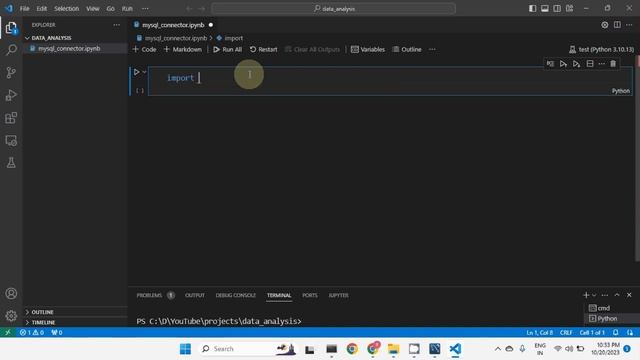Switch to the DEBUG CONSOLE tab
640x360 pixels.
click(x=236, y=295)
